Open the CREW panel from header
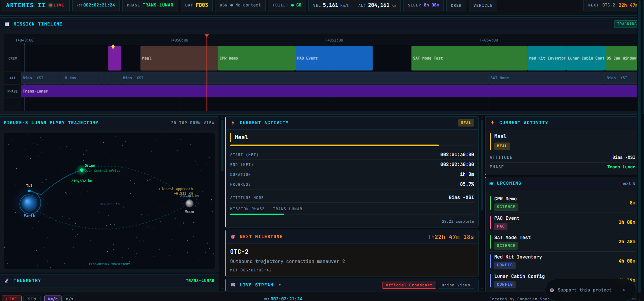The image size is (644, 301). click(x=456, y=5)
